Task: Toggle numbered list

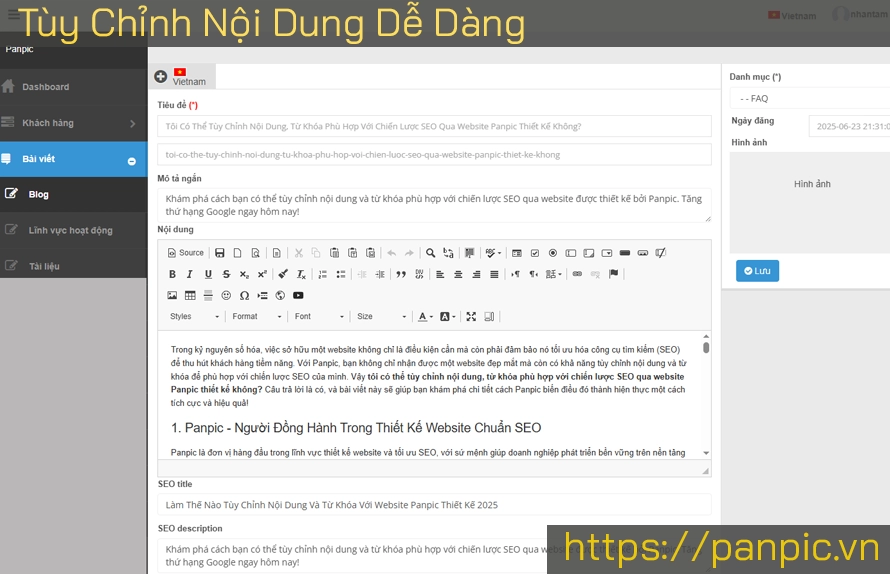Action: click(322, 274)
